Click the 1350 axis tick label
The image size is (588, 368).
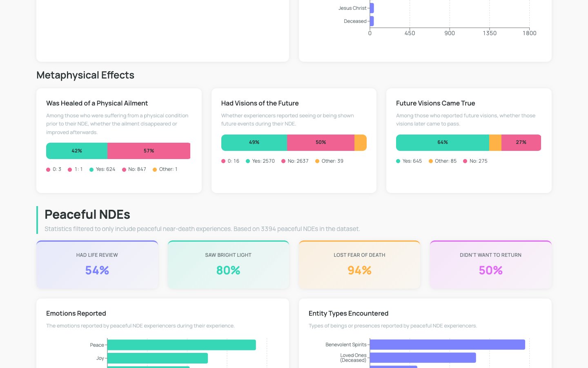click(490, 33)
